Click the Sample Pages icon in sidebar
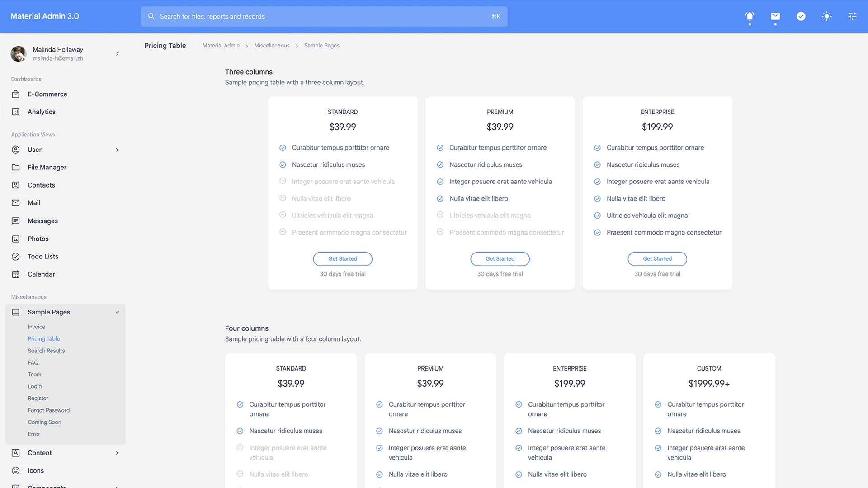868x488 pixels. pyautogui.click(x=16, y=312)
